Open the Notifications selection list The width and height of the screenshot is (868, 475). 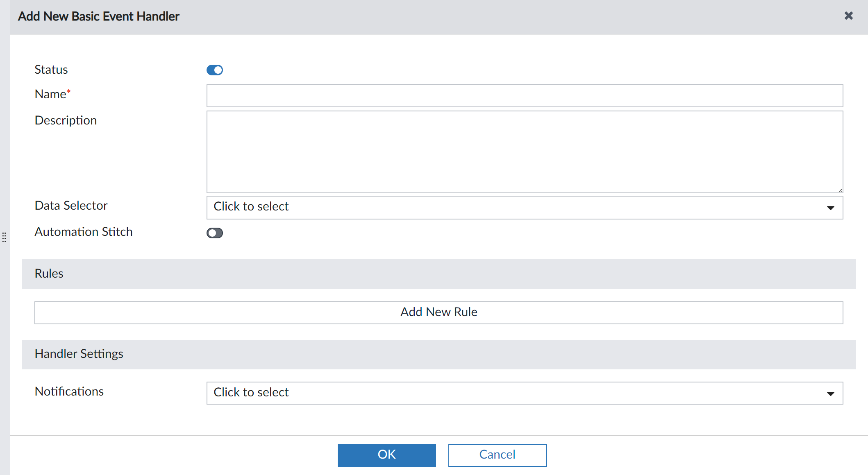point(492,393)
